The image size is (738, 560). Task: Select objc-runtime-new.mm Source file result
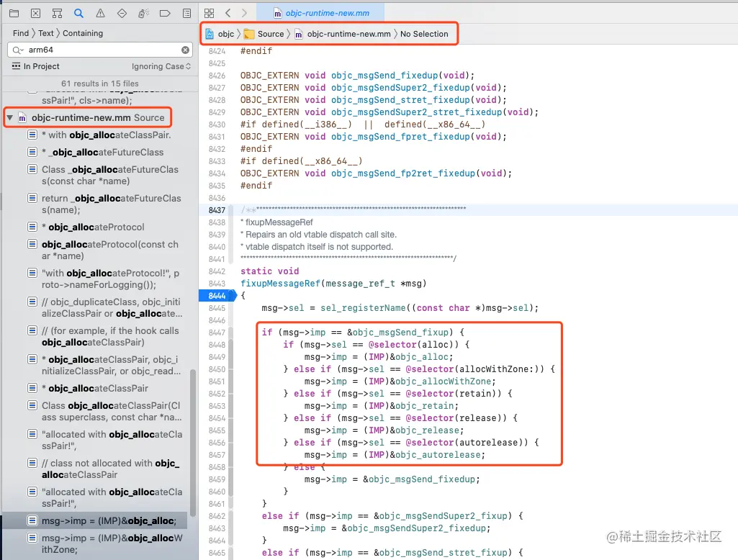tap(98, 117)
